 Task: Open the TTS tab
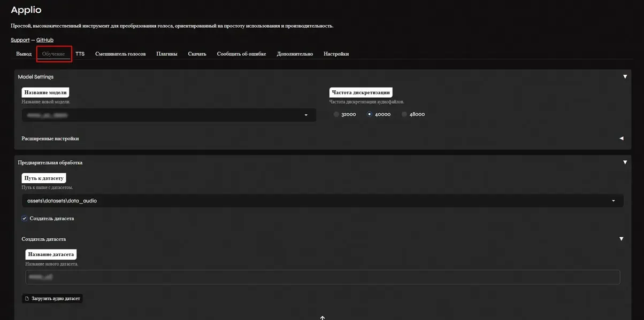coord(80,54)
